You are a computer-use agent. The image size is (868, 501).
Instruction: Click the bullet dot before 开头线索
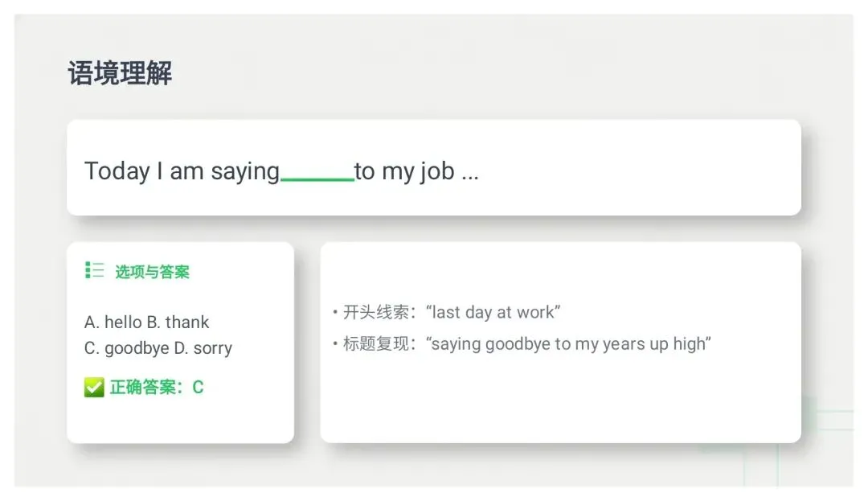(x=335, y=312)
